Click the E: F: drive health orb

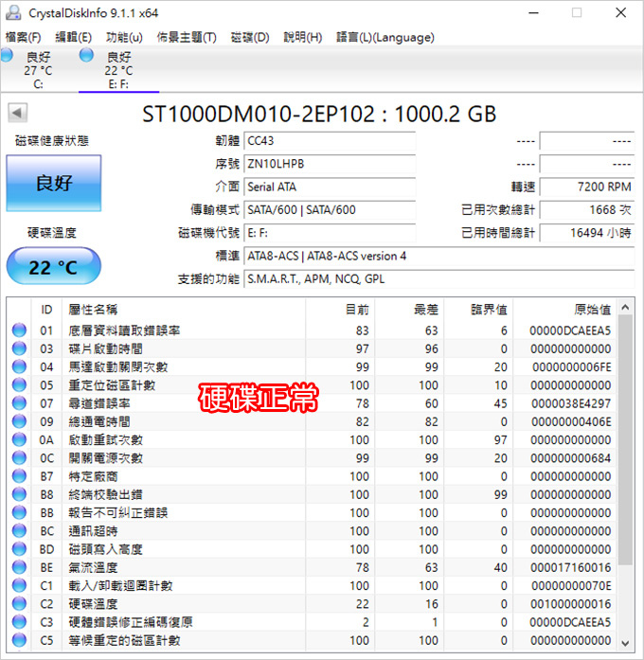86,55
